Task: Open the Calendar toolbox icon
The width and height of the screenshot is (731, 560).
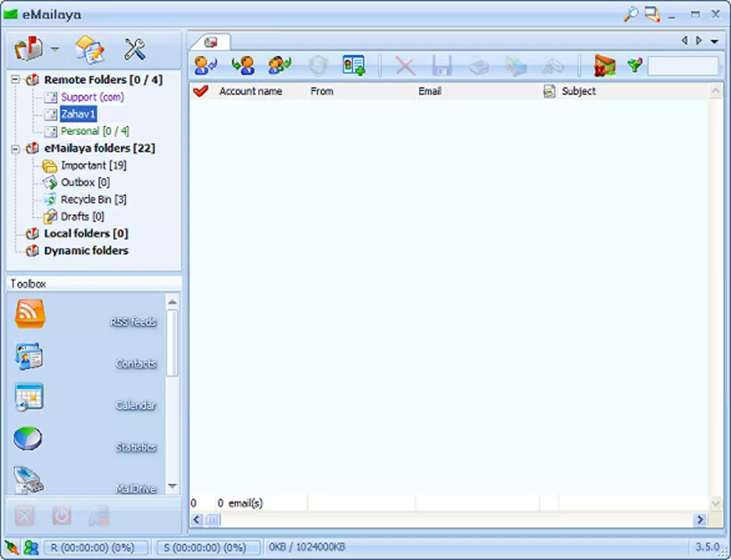Action: [29, 397]
